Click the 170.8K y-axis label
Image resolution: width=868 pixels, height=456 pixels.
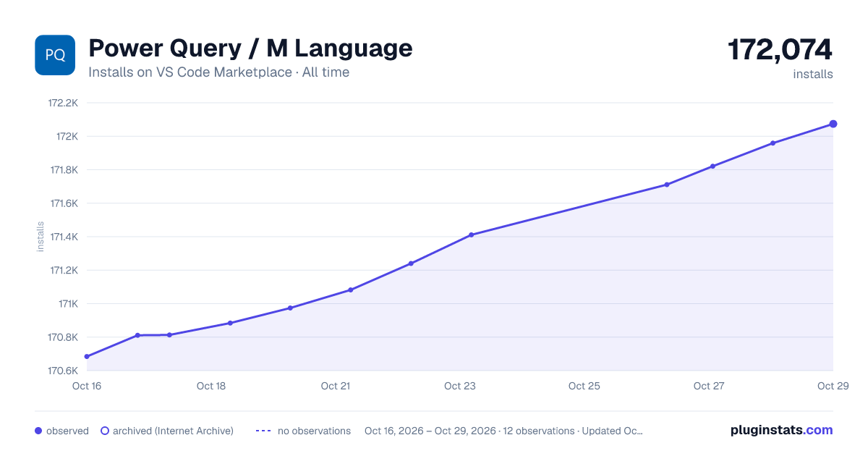point(63,337)
